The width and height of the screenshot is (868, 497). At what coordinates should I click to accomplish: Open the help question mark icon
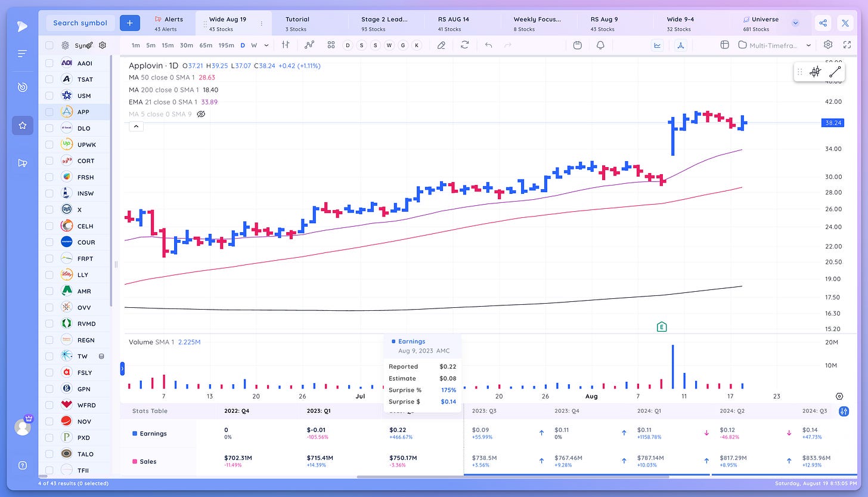(x=22, y=465)
